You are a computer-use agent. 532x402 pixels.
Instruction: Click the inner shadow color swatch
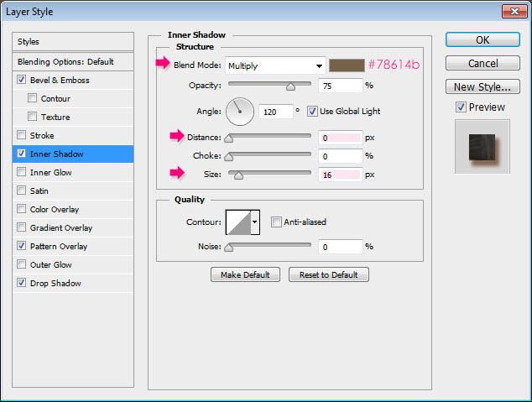pos(346,65)
